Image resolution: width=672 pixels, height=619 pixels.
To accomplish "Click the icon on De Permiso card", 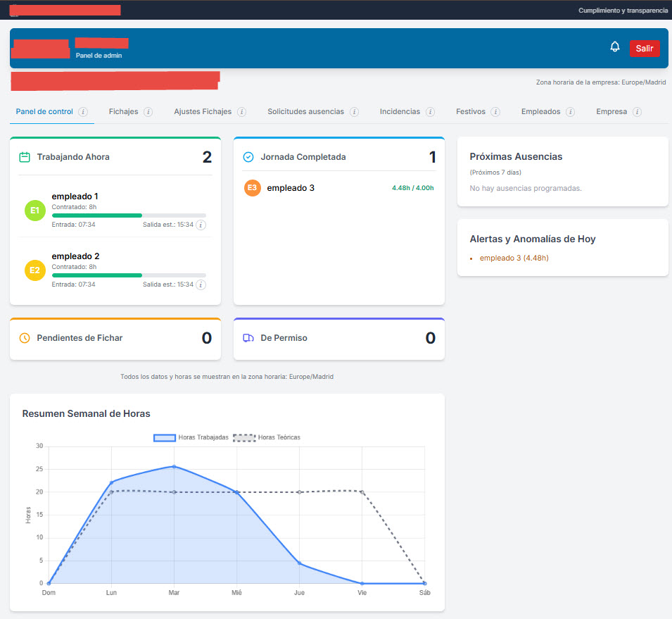I will (x=249, y=338).
